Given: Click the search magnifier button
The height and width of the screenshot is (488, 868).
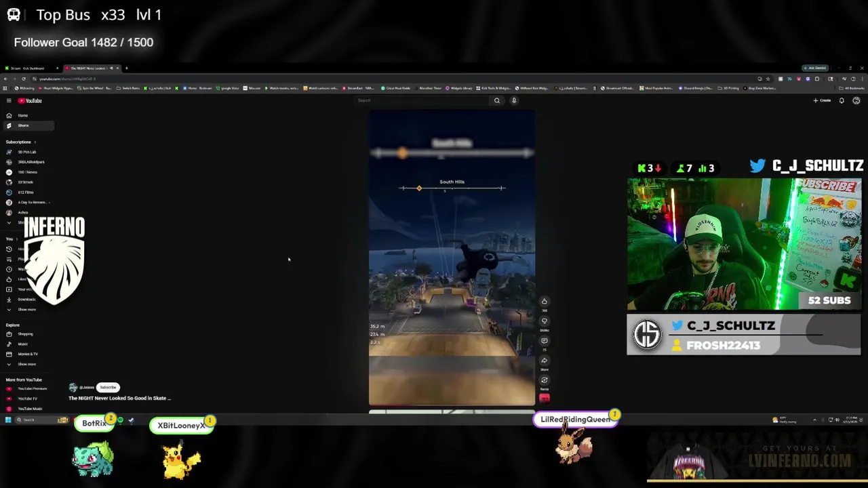Looking at the screenshot, I should tap(497, 100).
